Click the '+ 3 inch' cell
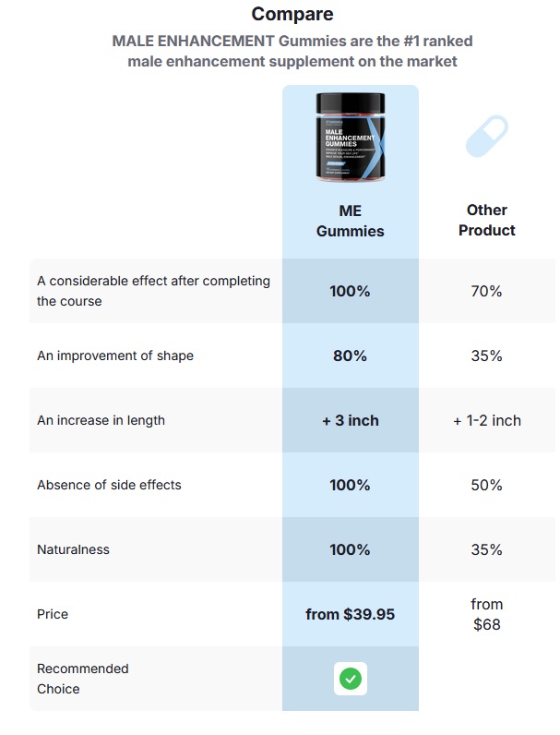 click(350, 420)
